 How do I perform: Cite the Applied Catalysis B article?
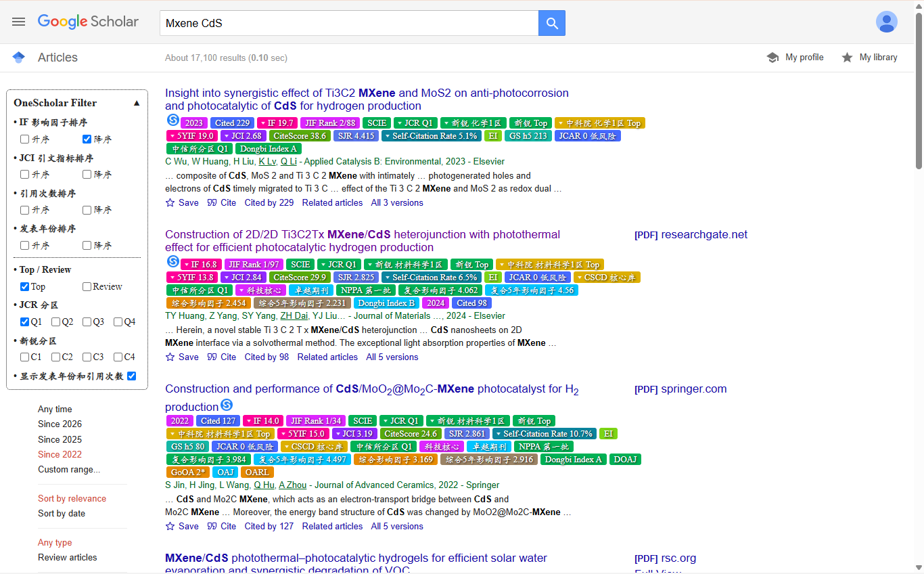[x=222, y=202]
